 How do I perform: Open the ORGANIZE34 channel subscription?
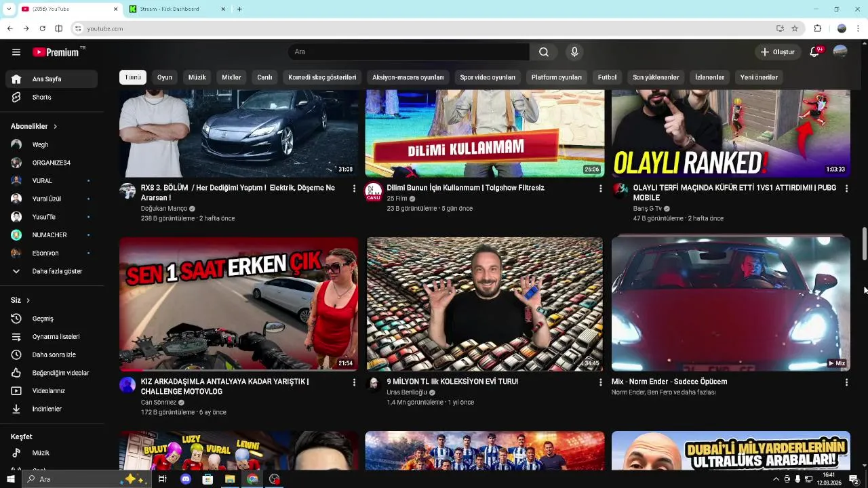point(52,163)
